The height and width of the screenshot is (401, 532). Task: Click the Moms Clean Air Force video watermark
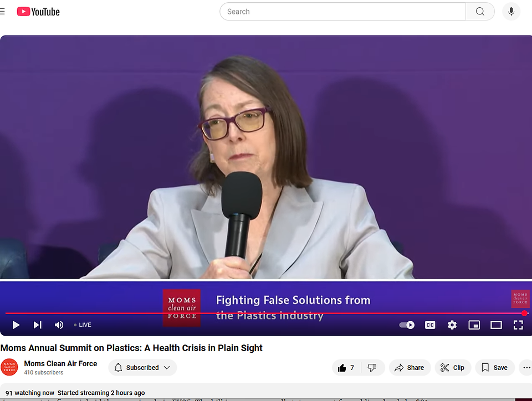click(x=520, y=299)
